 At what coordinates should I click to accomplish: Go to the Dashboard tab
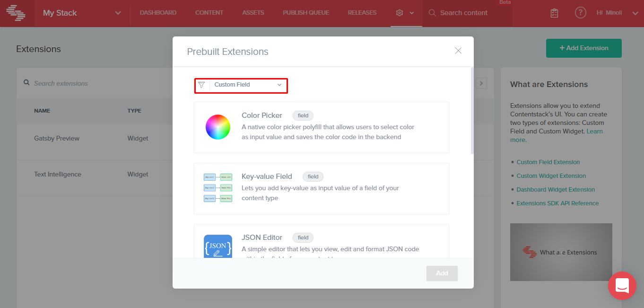(x=158, y=13)
